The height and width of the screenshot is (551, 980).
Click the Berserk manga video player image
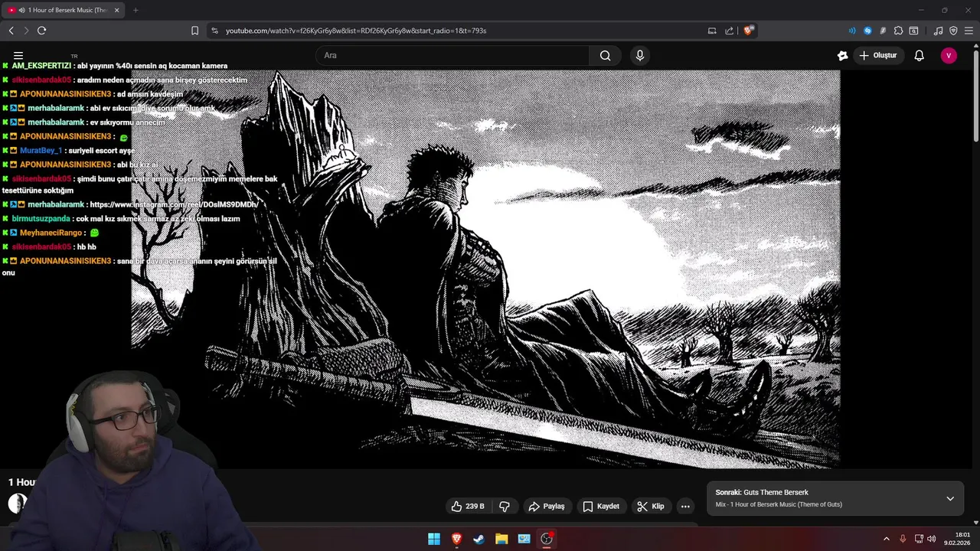coord(485,269)
